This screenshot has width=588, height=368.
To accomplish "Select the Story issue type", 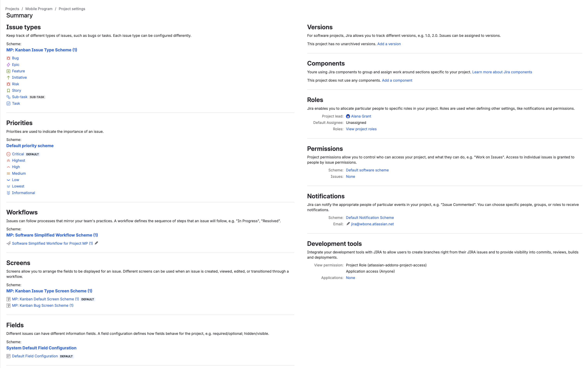I will click(16, 90).
